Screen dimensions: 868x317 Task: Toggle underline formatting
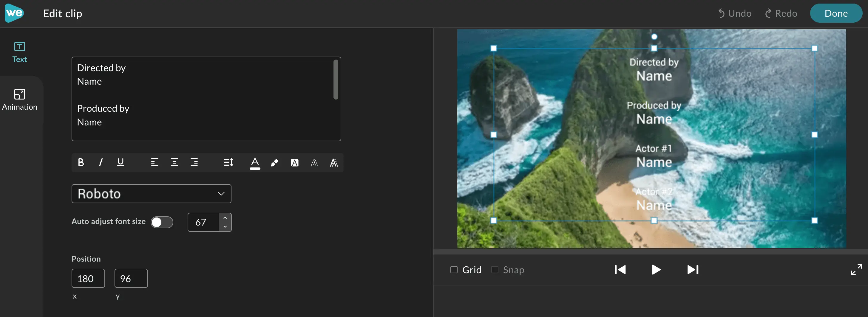(120, 163)
